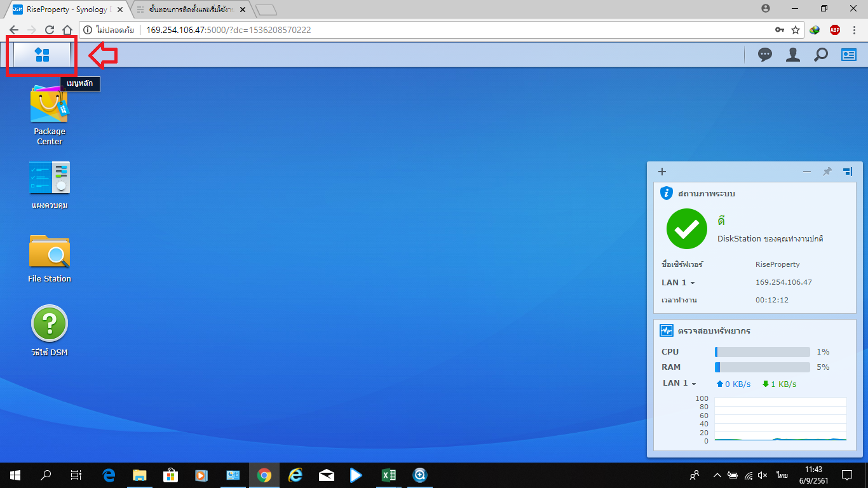Expand LAN 1 dropdown in resource monitor
The width and height of the screenshot is (868, 488).
pos(679,384)
